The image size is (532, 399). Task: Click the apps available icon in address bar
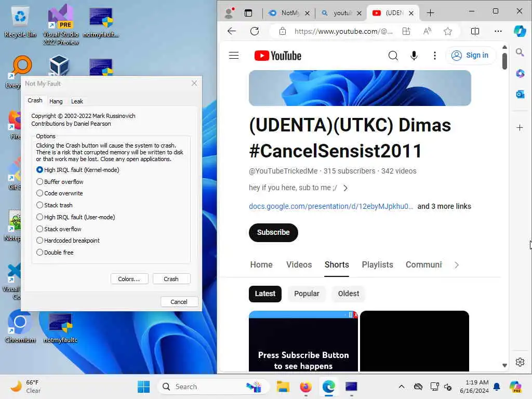[406, 31]
